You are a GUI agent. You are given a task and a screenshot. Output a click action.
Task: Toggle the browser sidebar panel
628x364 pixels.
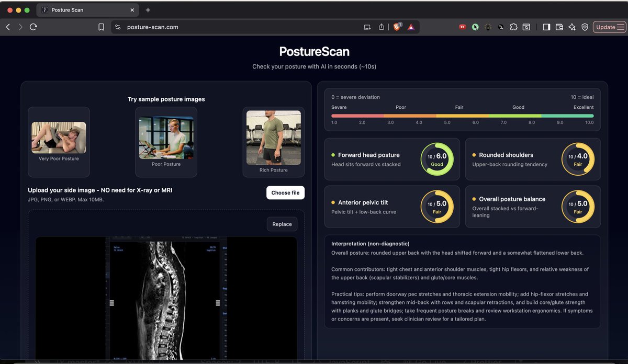546,27
